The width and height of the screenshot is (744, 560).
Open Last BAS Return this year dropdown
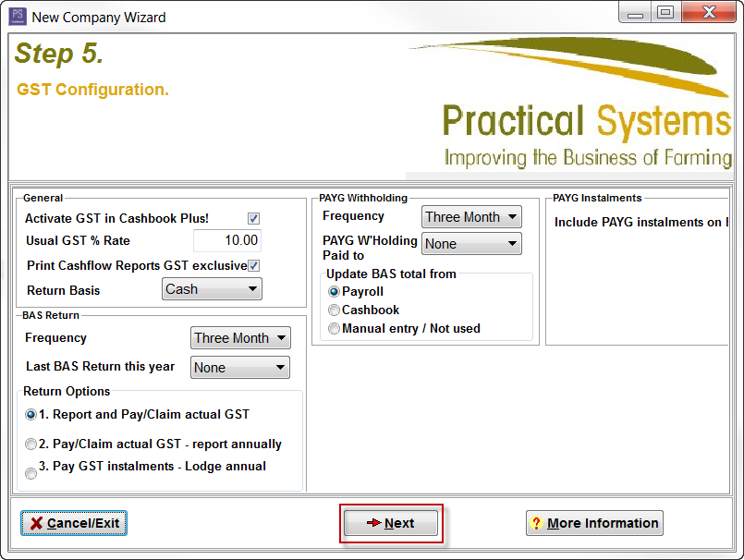[240, 367]
